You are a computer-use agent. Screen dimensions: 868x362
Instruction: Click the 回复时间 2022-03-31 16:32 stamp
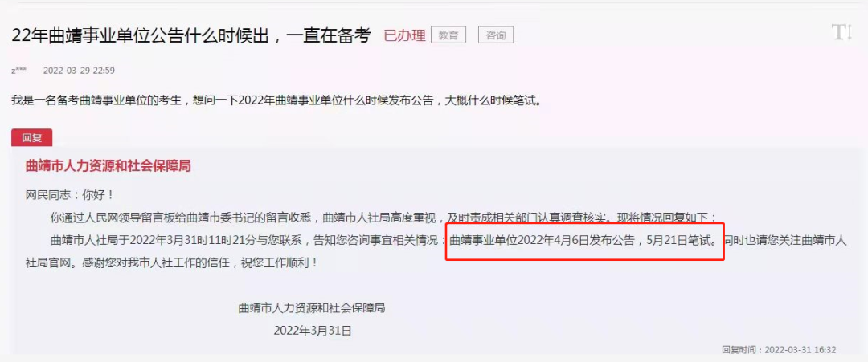point(779,350)
